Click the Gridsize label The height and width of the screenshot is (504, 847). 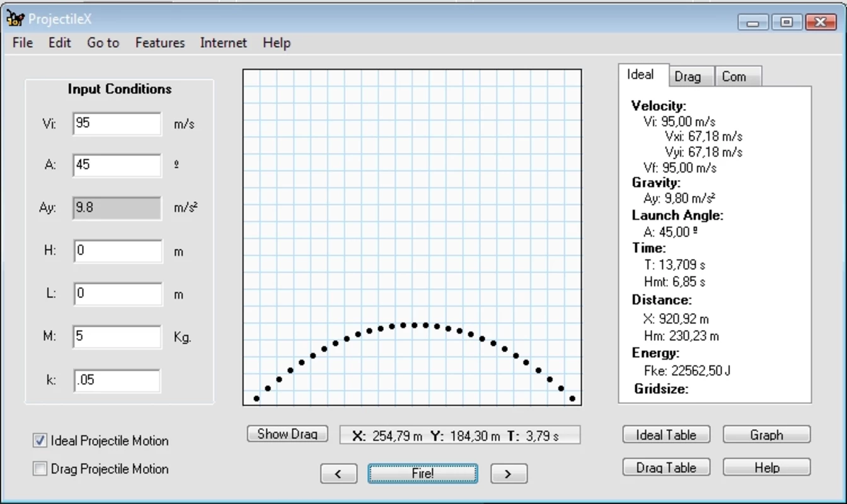[x=662, y=389]
